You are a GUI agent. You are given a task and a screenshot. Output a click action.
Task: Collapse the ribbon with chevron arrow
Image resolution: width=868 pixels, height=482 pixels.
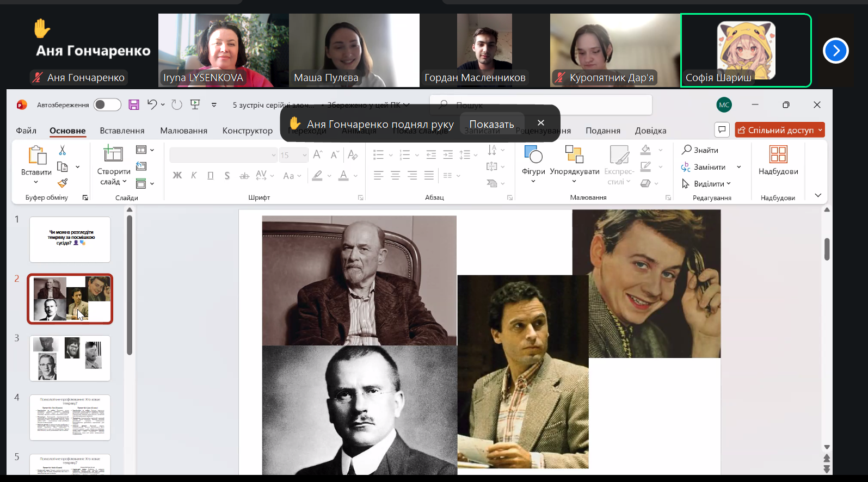818,195
